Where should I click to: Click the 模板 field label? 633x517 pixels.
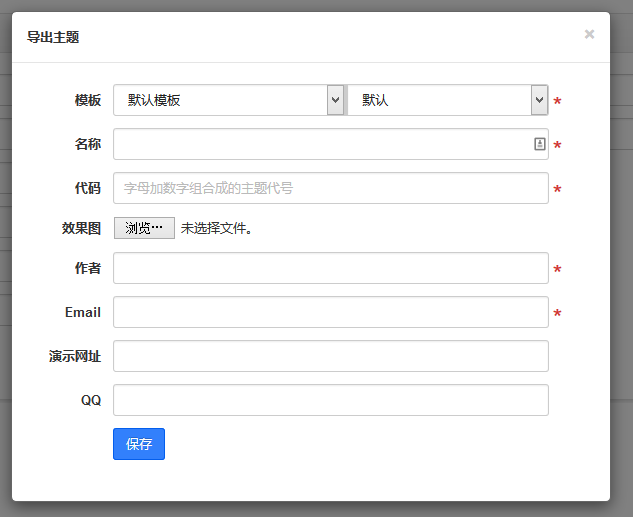coord(88,100)
